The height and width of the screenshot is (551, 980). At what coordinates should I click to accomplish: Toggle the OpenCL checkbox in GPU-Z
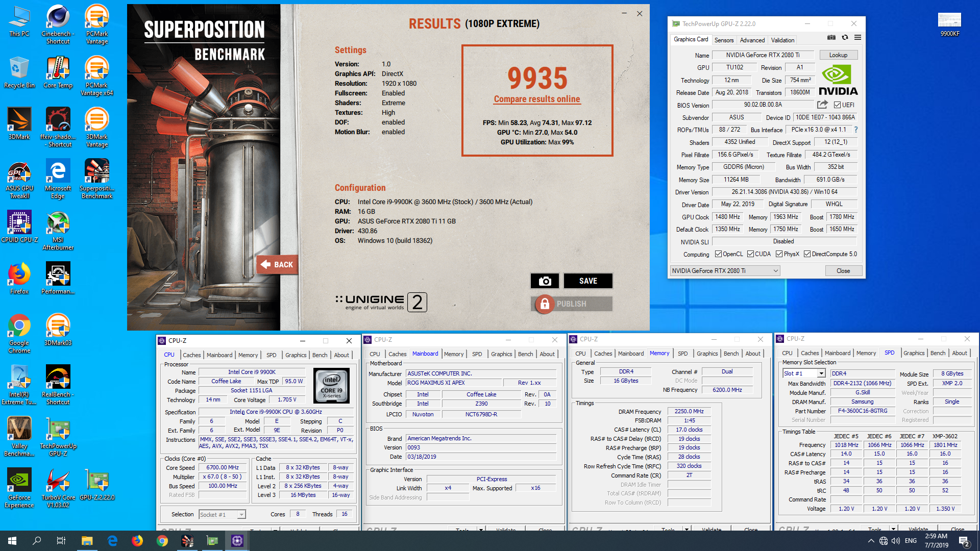(x=718, y=254)
